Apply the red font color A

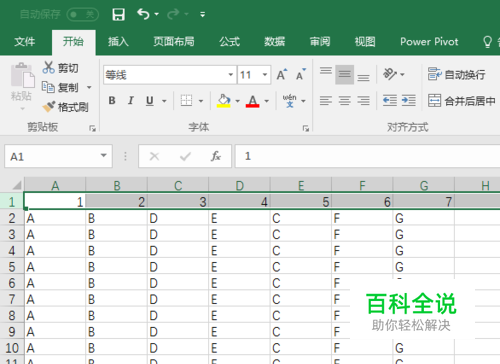click(x=253, y=100)
